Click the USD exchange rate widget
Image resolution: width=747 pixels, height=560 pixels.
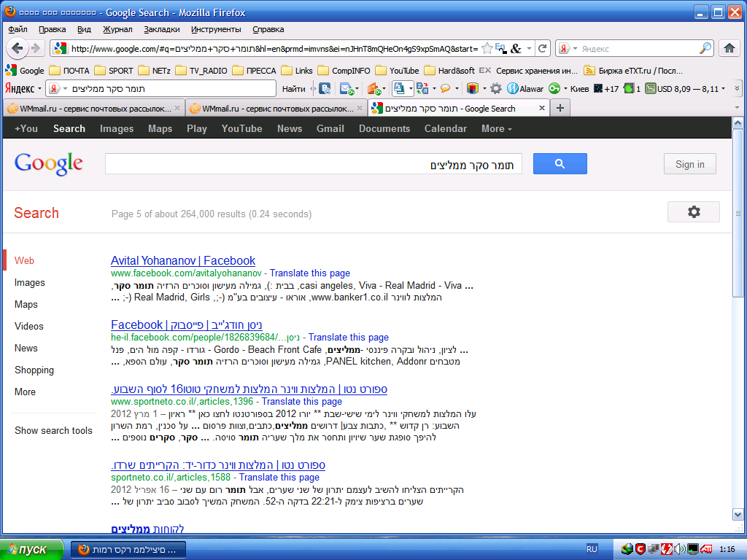coord(682,88)
